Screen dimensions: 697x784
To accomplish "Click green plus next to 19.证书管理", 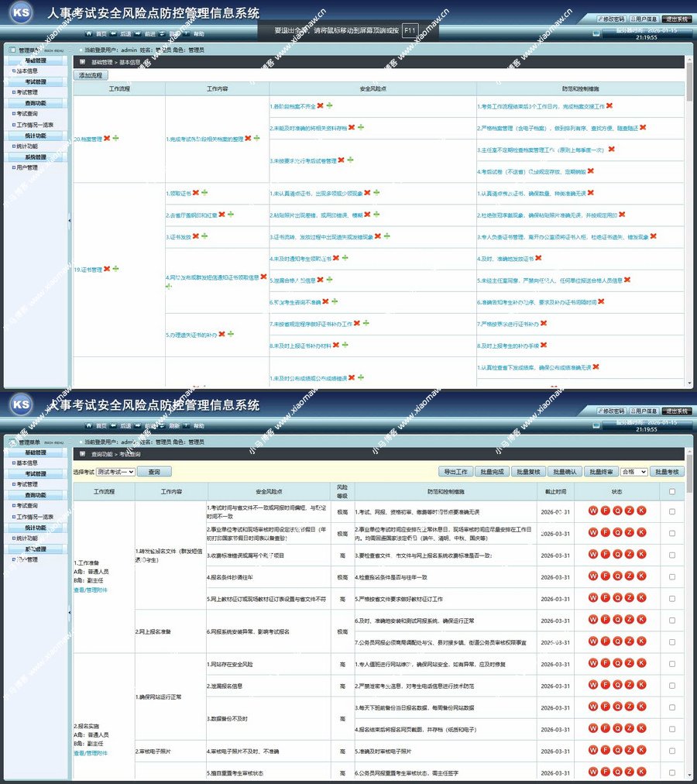I will click(x=115, y=270).
